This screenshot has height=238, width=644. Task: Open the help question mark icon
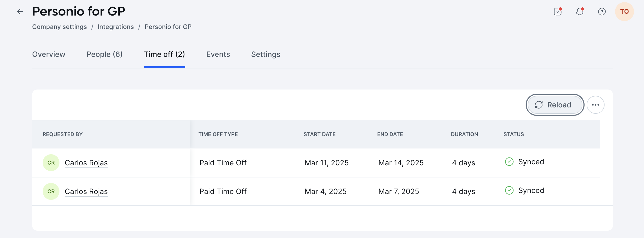pos(602,12)
